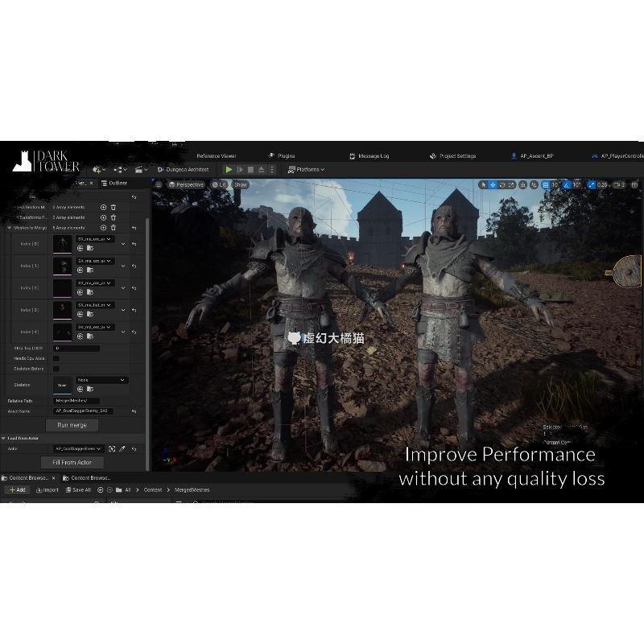644x644 pixels.
Task: Open the viewport Show menu
Action: pos(241,185)
